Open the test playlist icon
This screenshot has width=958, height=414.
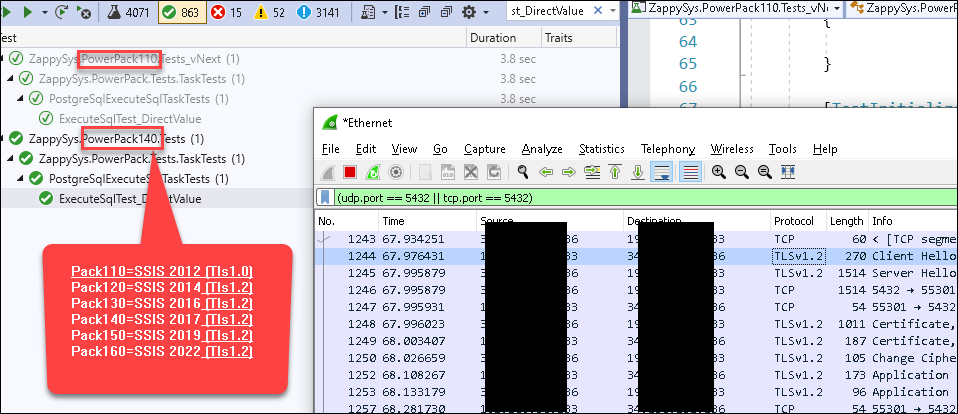click(x=368, y=12)
